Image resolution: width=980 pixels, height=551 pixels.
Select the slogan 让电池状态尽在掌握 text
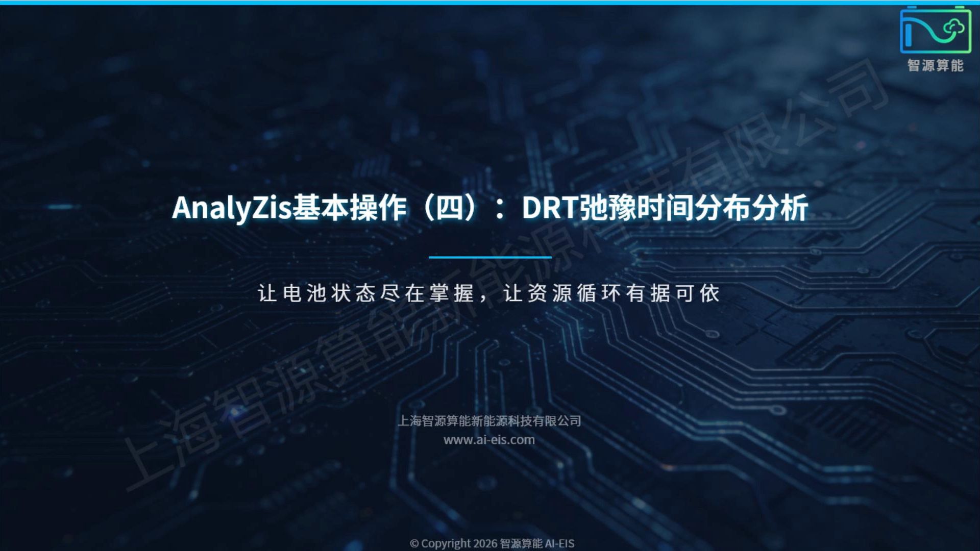point(366,293)
